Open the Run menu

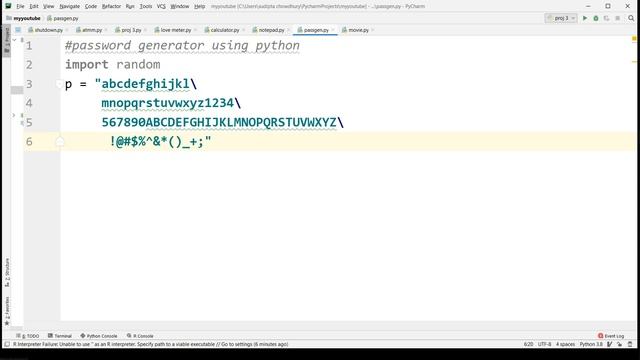point(130,7)
